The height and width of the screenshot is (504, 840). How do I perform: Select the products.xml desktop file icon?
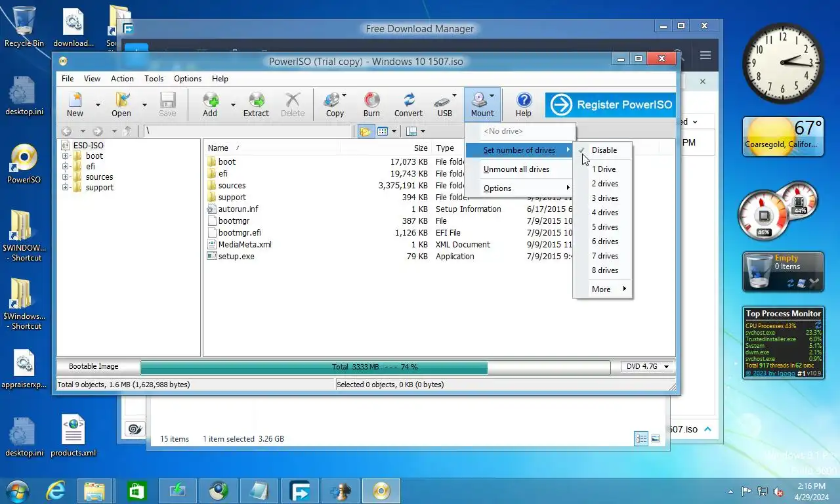coord(73,436)
